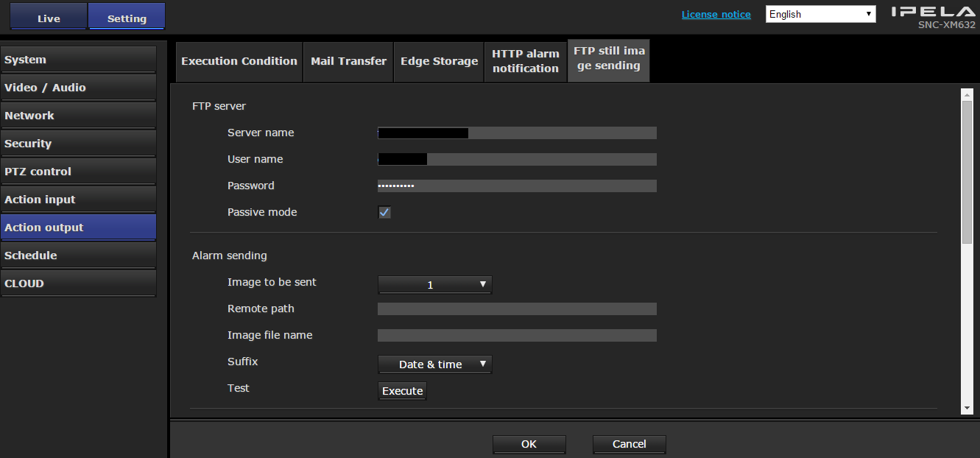Click the User name input field
Viewport: 980px width, 458px height.
517,160
